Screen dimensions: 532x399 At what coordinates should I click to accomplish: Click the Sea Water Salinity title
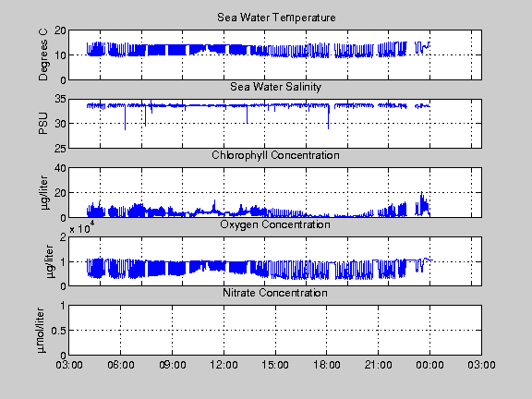pyautogui.click(x=275, y=87)
